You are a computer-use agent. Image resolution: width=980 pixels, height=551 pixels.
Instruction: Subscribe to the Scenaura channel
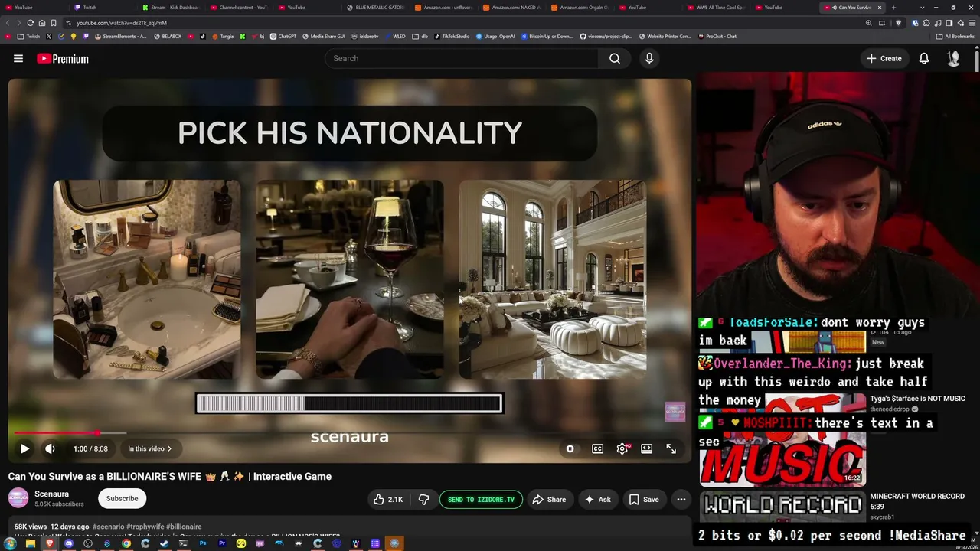122,499
